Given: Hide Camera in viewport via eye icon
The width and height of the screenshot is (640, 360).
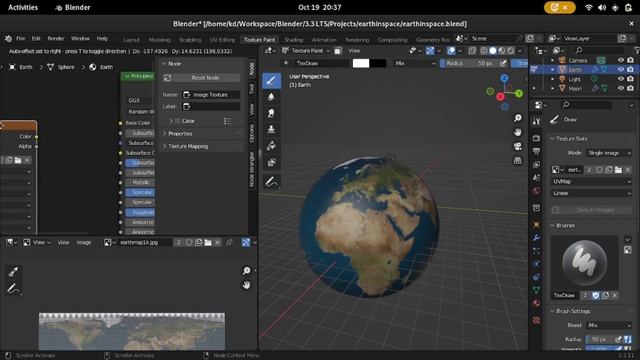Looking at the screenshot, I should [x=621, y=60].
